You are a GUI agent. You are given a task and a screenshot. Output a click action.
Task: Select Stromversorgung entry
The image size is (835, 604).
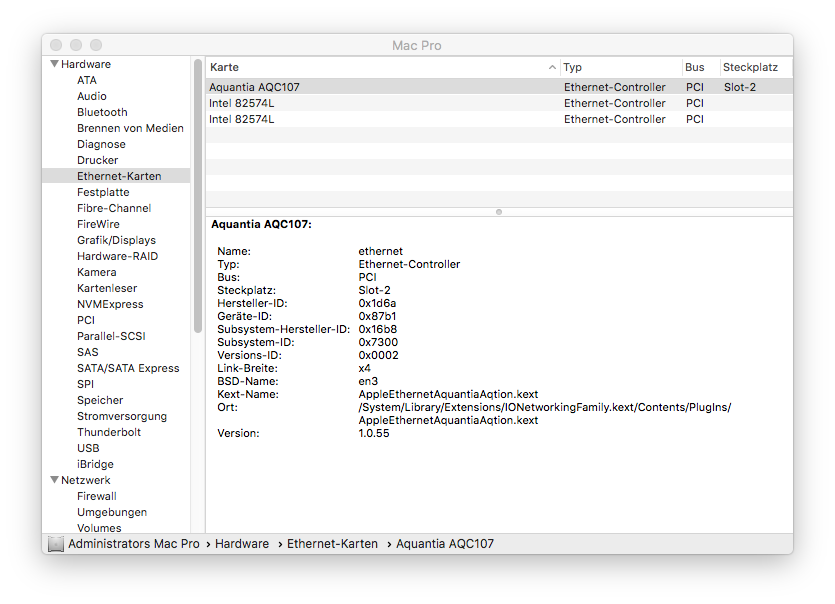(x=122, y=415)
